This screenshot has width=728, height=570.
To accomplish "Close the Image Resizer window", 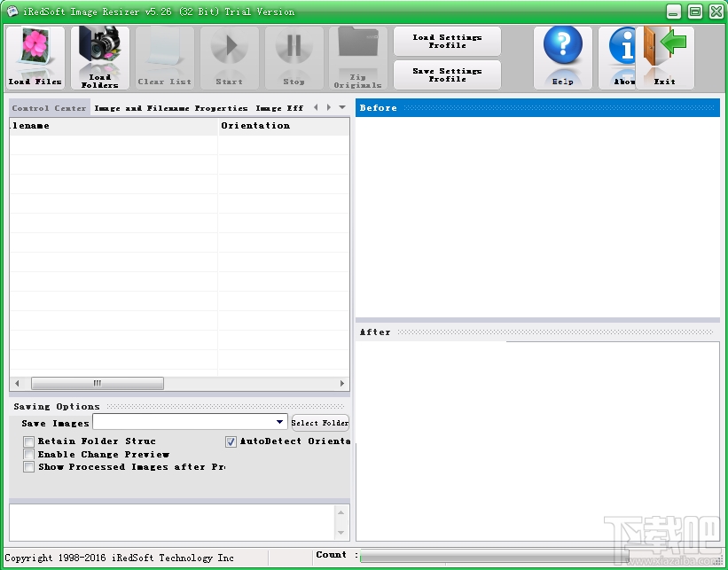I will coord(716,12).
